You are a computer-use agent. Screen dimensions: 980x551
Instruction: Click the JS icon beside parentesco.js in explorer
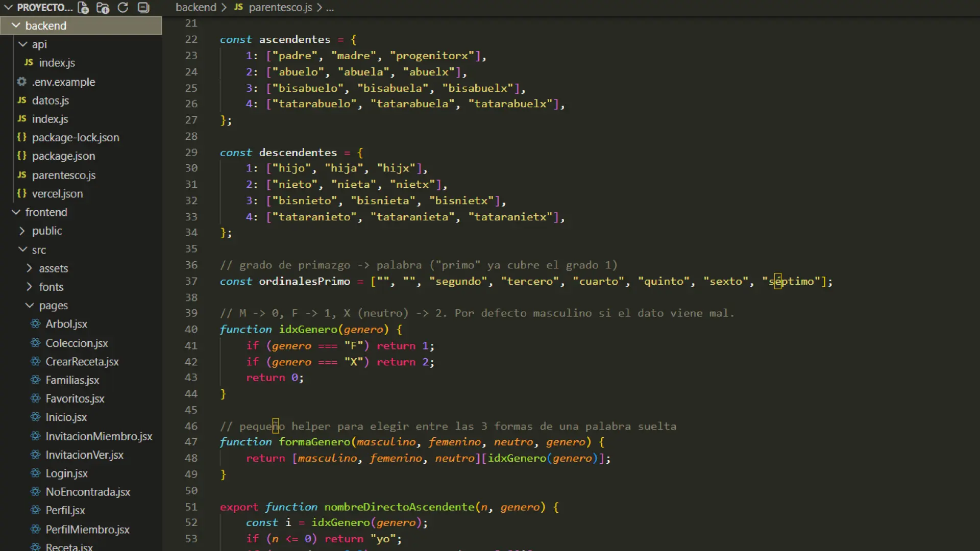click(21, 175)
